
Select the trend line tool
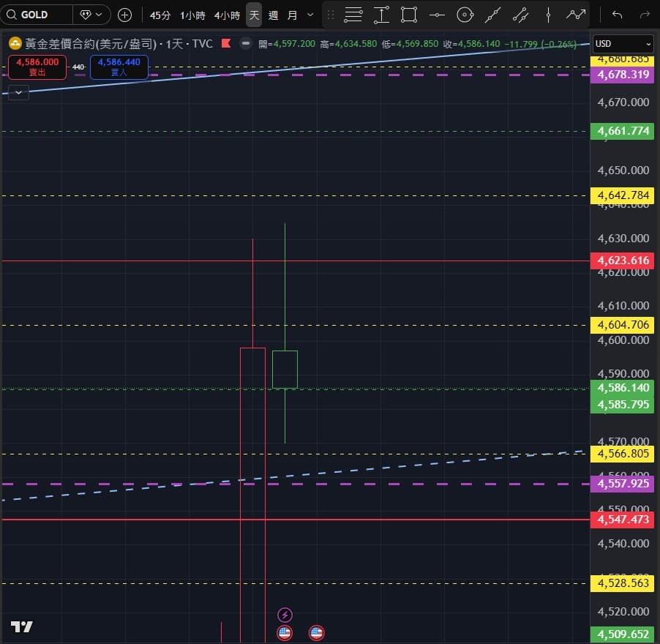pyautogui.click(x=492, y=15)
